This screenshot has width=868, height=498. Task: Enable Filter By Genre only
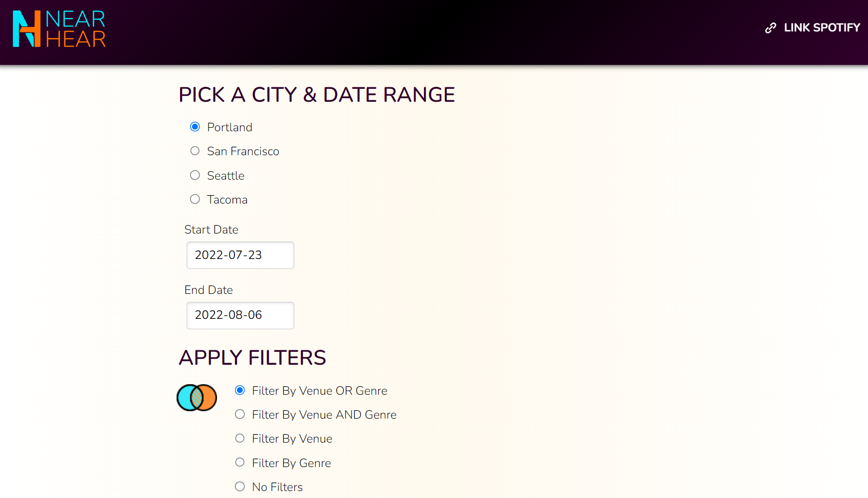240,462
